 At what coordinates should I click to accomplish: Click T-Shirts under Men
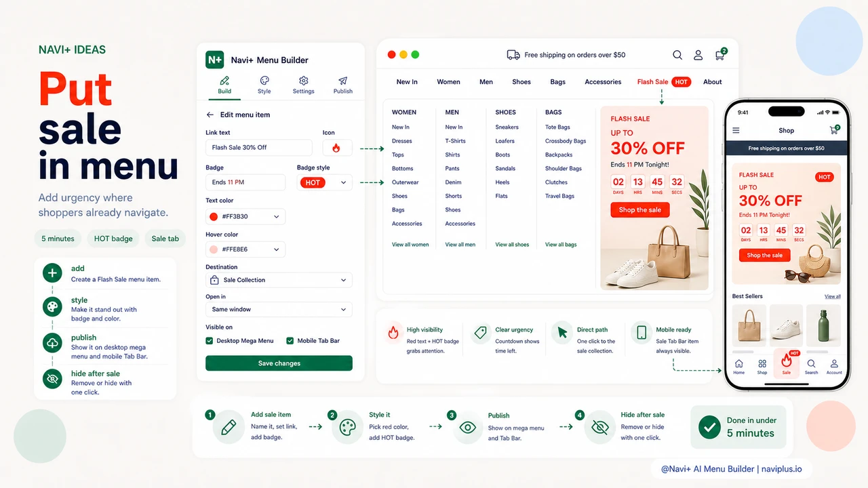(x=455, y=141)
